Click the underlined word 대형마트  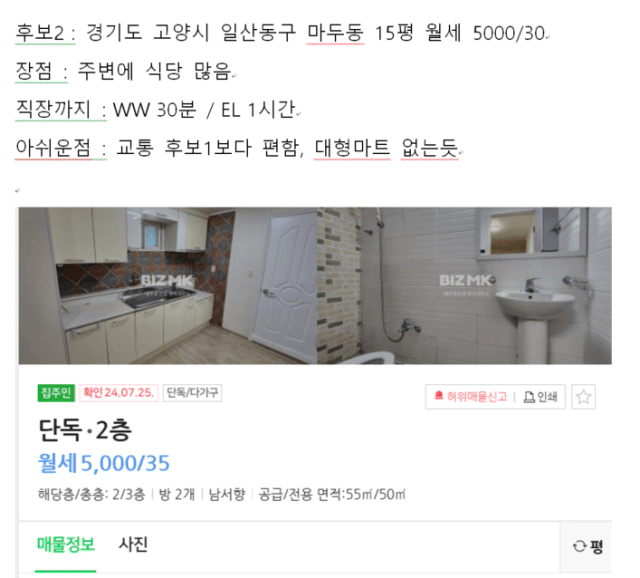(x=352, y=147)
